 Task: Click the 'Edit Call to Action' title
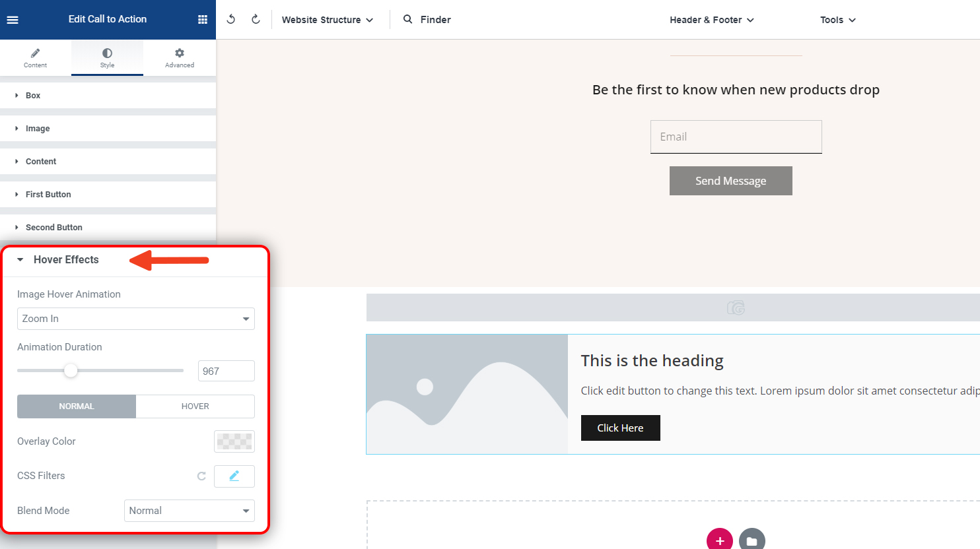108,19
